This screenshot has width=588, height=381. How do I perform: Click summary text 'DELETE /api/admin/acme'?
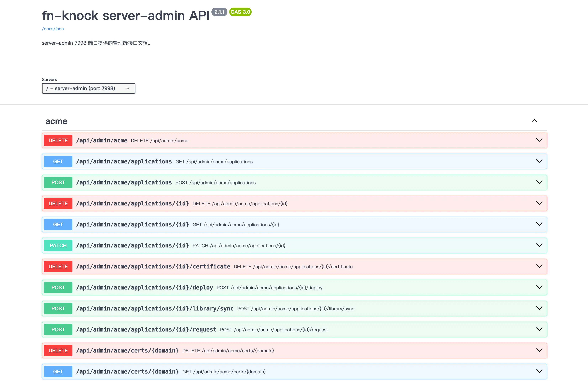point(160,141)
